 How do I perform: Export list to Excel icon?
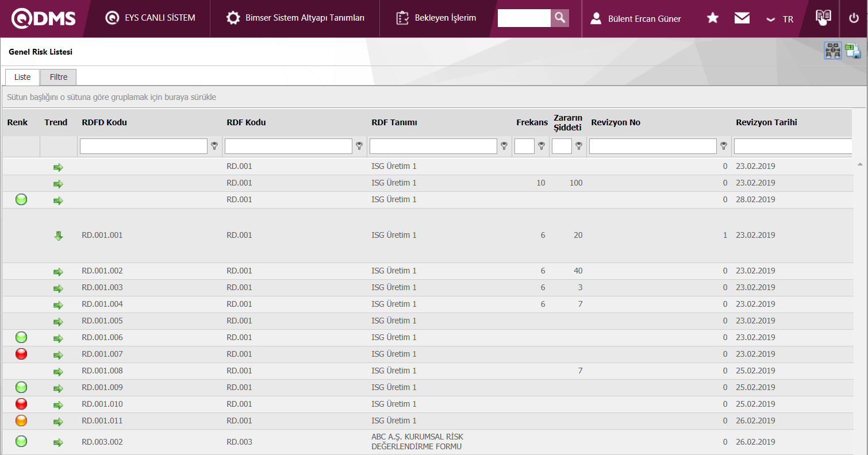click(852, 51)
